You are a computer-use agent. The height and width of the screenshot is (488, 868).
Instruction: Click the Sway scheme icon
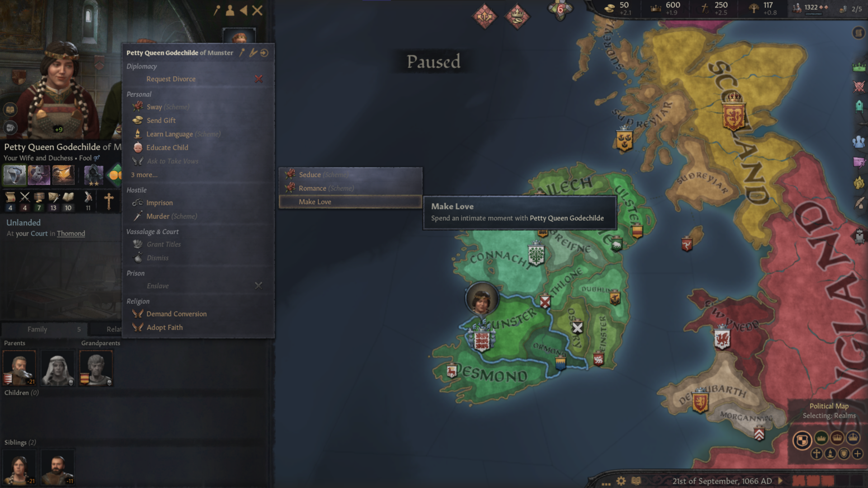138,107
